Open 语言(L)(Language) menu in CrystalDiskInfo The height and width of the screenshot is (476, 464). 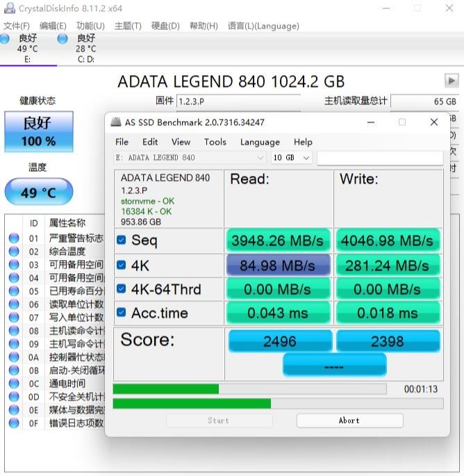[x=263, y=26]
